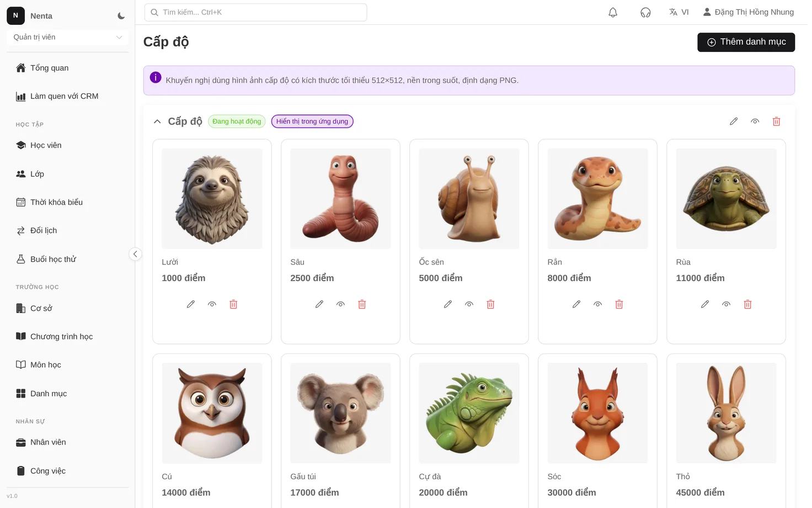Edit the Lười level card

[191, 304]
